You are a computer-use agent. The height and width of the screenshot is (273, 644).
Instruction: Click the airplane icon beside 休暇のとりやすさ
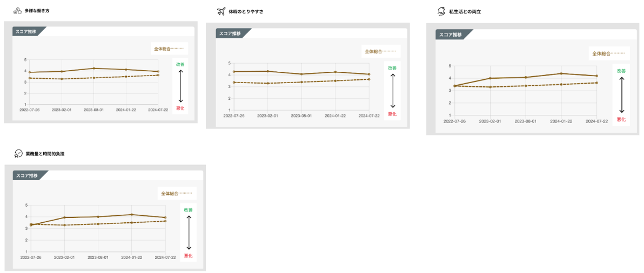point(222,11)
